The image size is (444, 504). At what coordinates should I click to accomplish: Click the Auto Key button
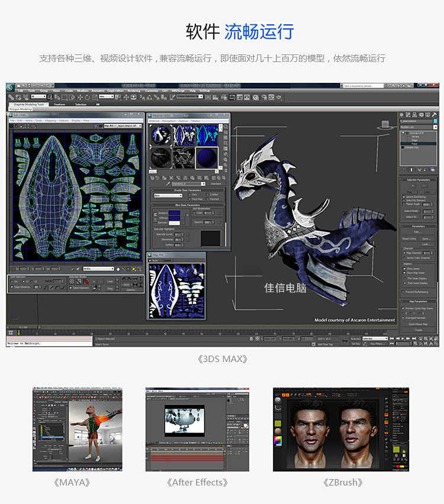coord(355,338)
